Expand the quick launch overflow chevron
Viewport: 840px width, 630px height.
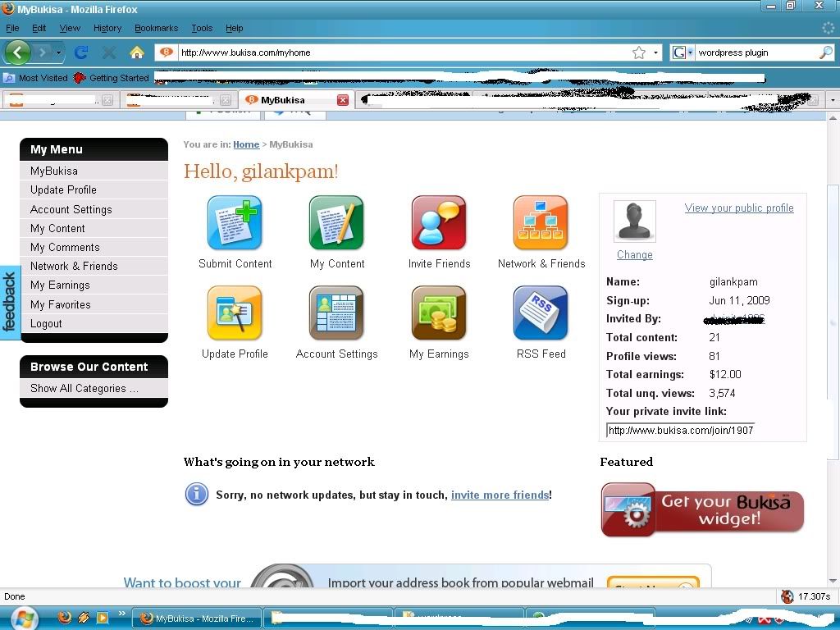pyautogui.click(x=121, y=614)
